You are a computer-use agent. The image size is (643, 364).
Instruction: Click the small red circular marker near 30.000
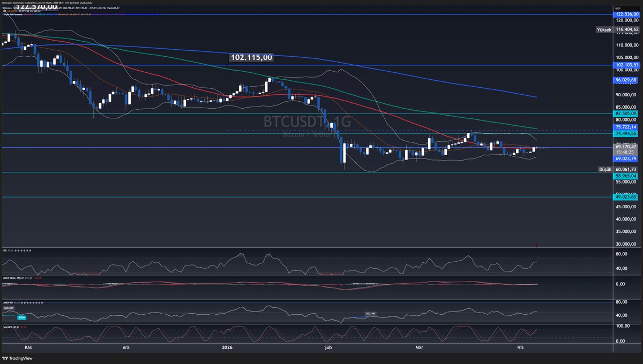pos(536,245)
